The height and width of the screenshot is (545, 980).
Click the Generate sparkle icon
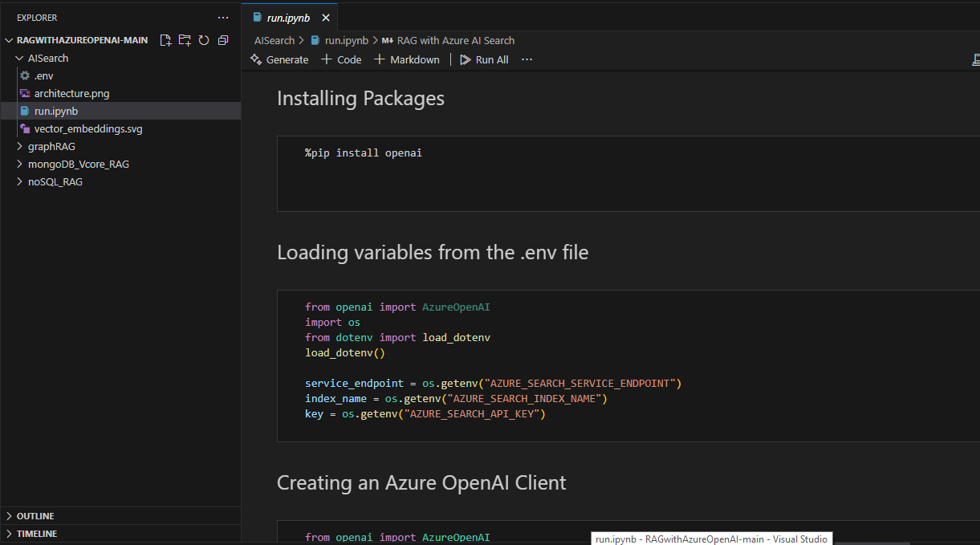click(255, 59)
